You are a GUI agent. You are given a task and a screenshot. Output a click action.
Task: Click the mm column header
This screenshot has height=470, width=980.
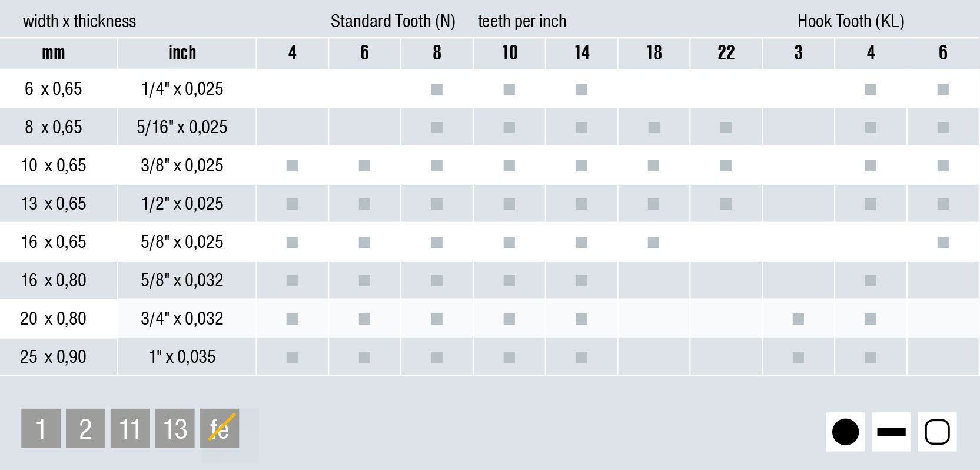click(x=54, y=53)
